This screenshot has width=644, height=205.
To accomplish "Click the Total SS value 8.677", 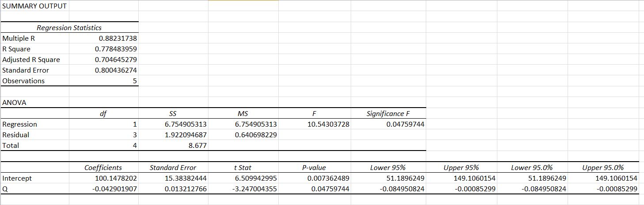I will click(x=197, y=146).
